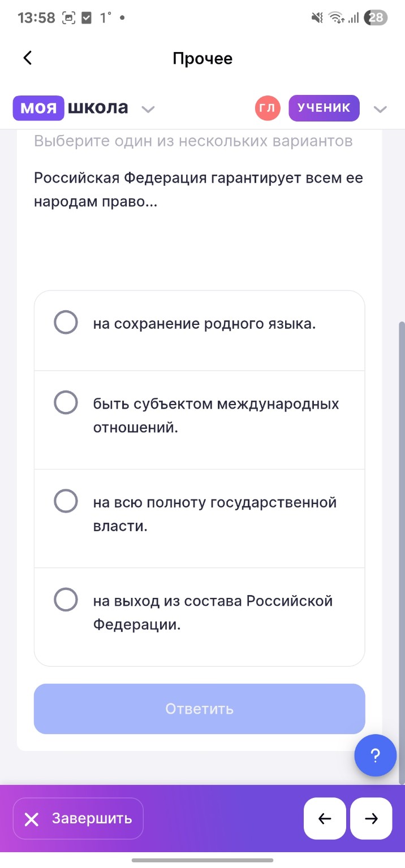This screenshot has height=868, width=405.
Task: Go back a question with the left arrow
Action: (324, 818)
